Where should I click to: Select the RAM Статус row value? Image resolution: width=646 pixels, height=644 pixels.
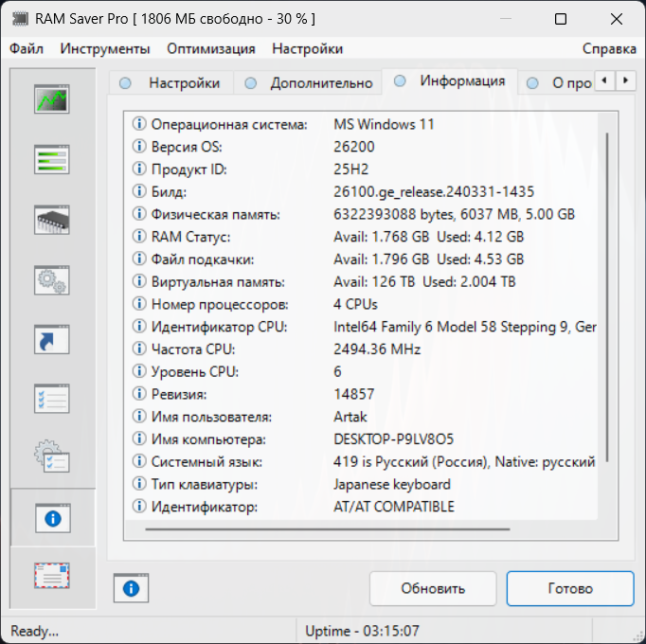pyautogui.click(x=428, y=237)
